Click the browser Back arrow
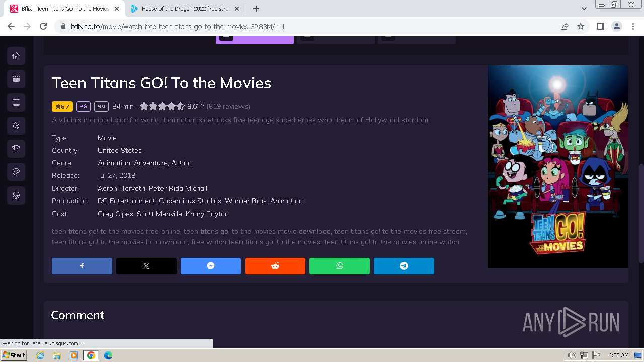 (x=11, y=27)
